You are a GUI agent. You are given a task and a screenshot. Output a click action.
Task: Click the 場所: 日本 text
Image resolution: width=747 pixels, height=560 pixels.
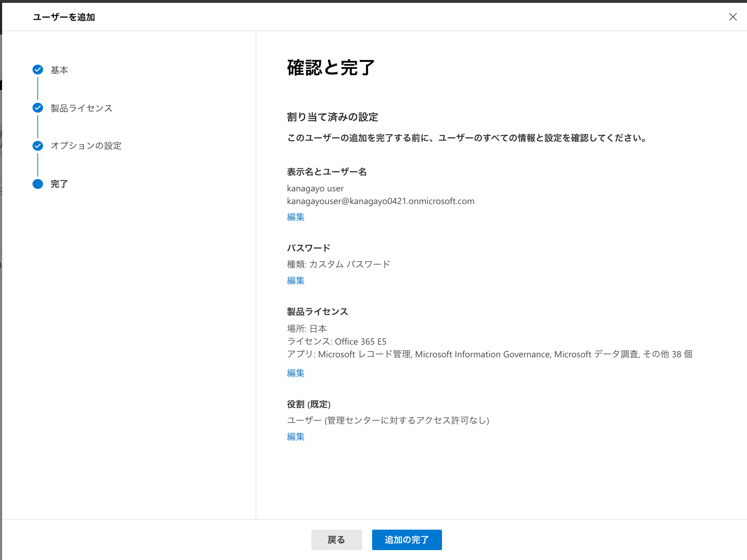click(x=307, y=329)
